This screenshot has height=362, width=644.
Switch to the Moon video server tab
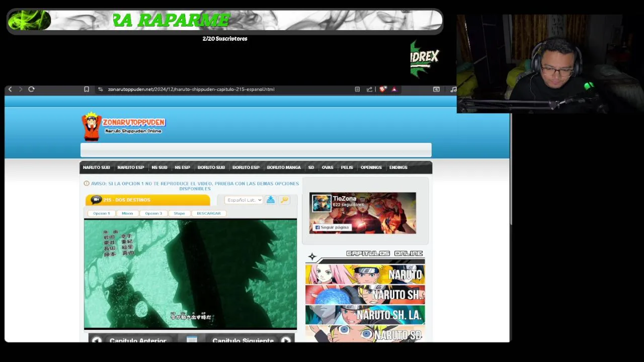pos(127,213)
